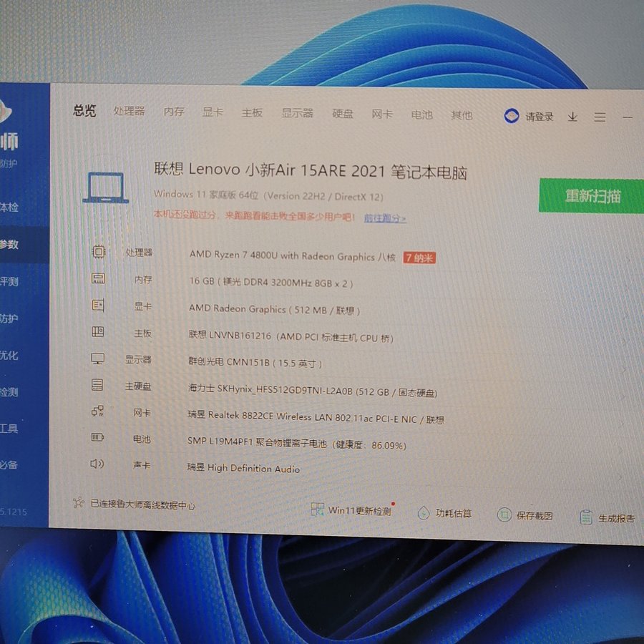Click the 电池 label in the specs list
The image size is (644, 644).
(x=142, y=439)
